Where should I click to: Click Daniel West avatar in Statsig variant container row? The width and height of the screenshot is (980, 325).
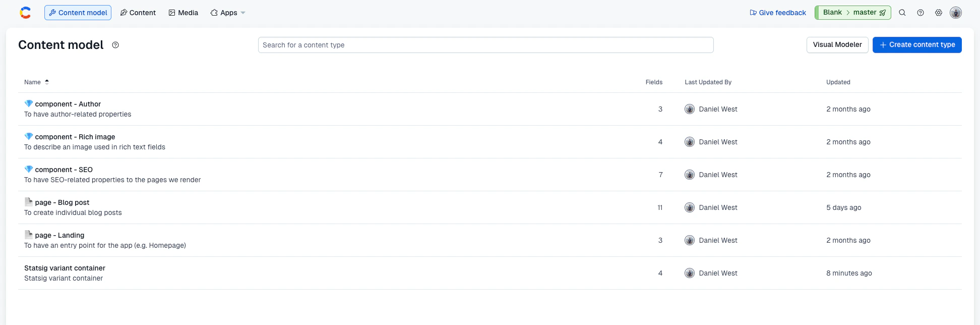click(690, 273)
